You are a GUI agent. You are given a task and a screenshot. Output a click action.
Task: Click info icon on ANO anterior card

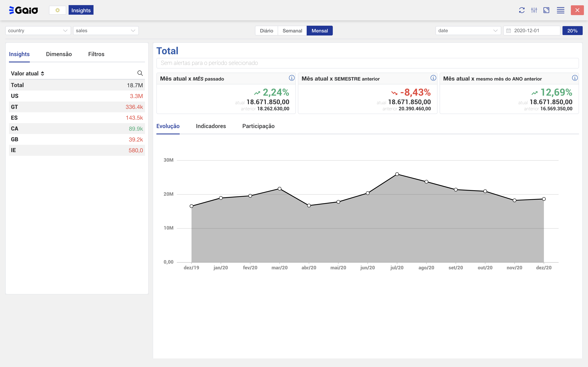(575, 78)
